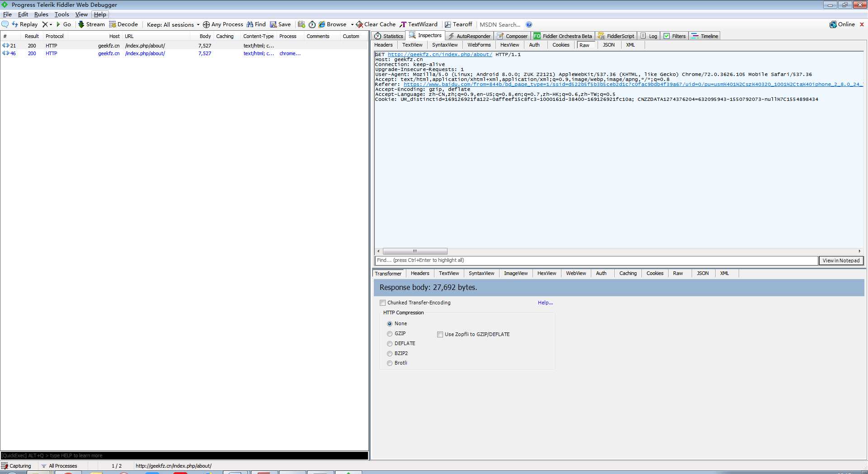The width and height of the screenshot is (868, 474).
Task: Open FiddlerScript tab
Action: pyautogui.click(x=616, y=36)
